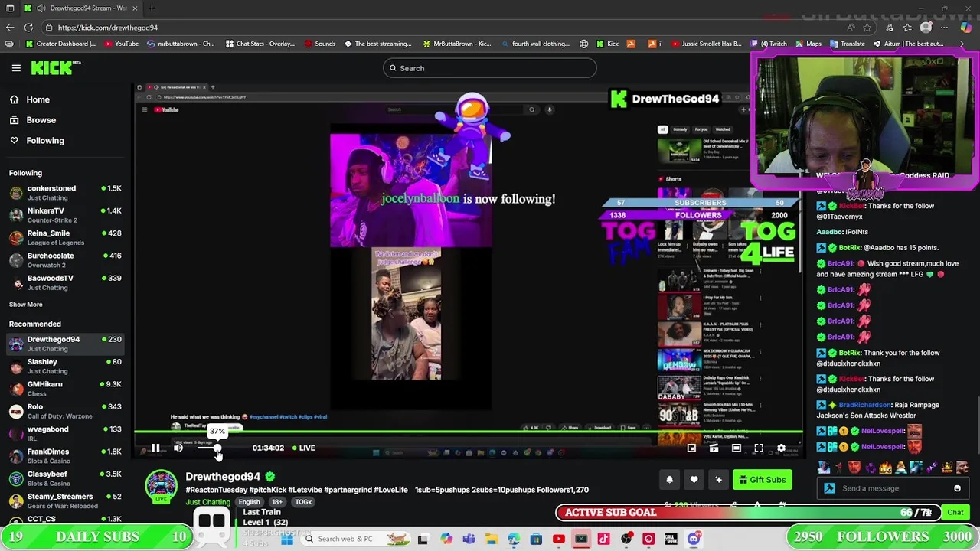
Task: Open Reina_Smile followed channel
Action: (66, 237)
